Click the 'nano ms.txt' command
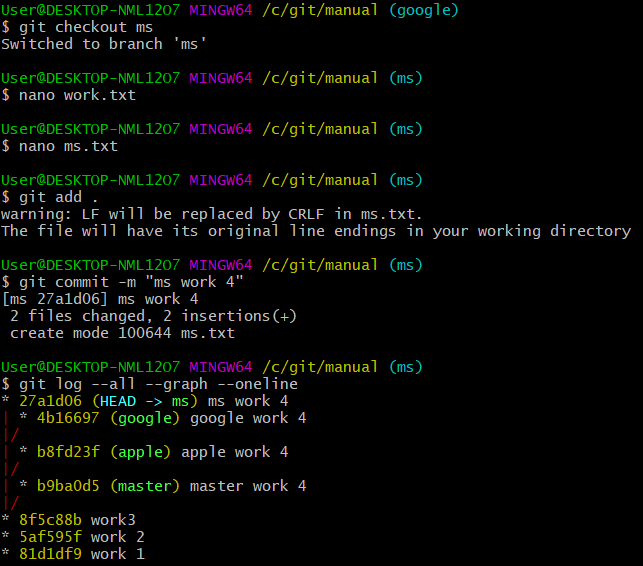 [x=68, y=146]
